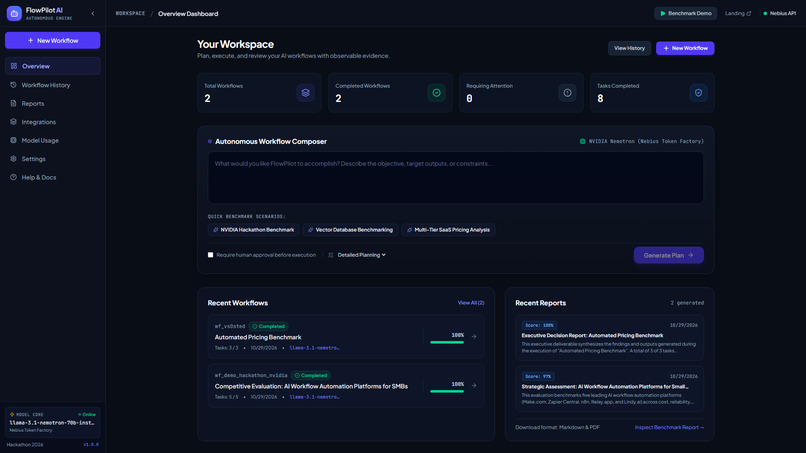Click the Completed Workflows check icon

[x=436, y=93]
